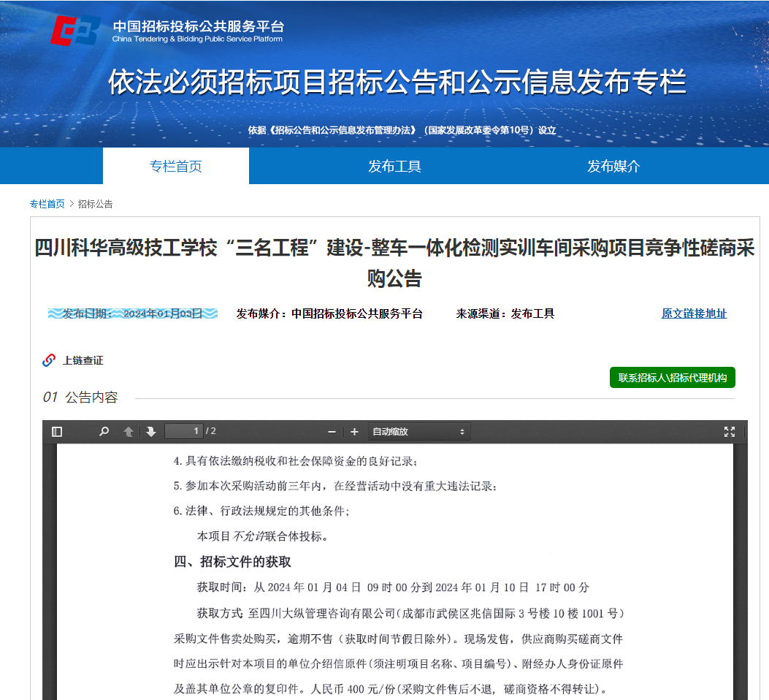
Task: Go to next PDF page with down arrow
Action: [x=151, y=432]
